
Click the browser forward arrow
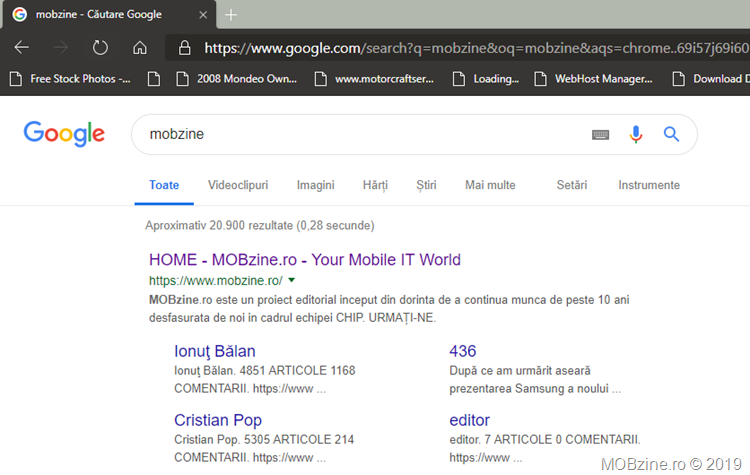point(60,47)
